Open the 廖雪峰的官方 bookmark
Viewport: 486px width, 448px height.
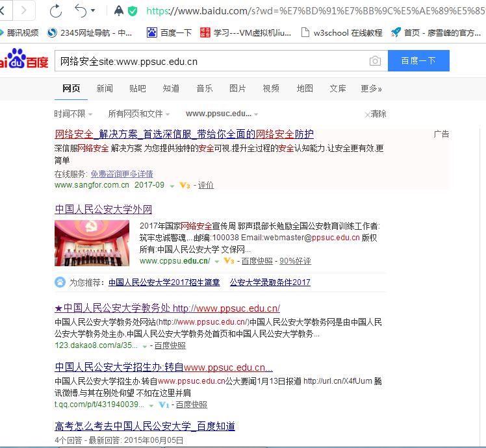coord(436,32)
